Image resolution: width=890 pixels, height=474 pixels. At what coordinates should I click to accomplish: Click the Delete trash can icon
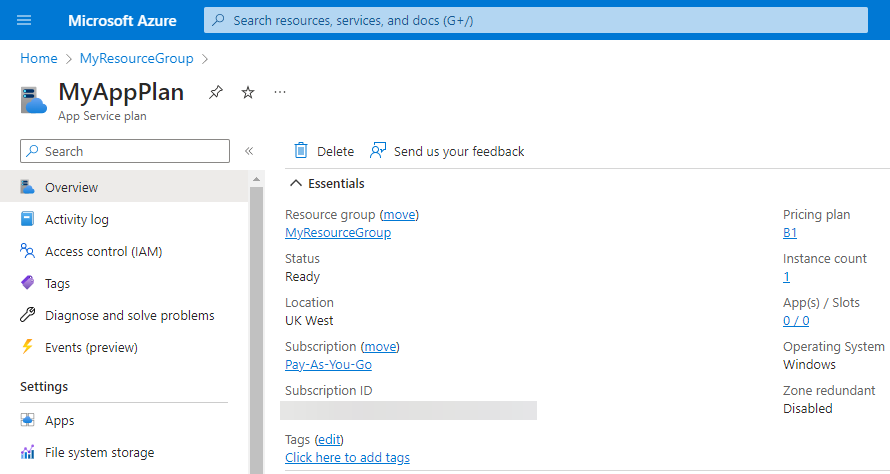[x=301, y=150]
